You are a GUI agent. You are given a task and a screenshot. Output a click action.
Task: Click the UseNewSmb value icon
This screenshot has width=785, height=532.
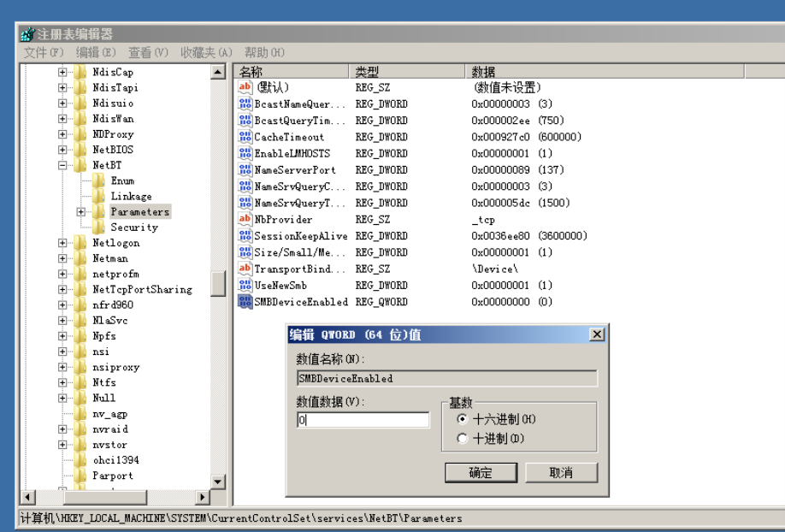click(245, 285)
